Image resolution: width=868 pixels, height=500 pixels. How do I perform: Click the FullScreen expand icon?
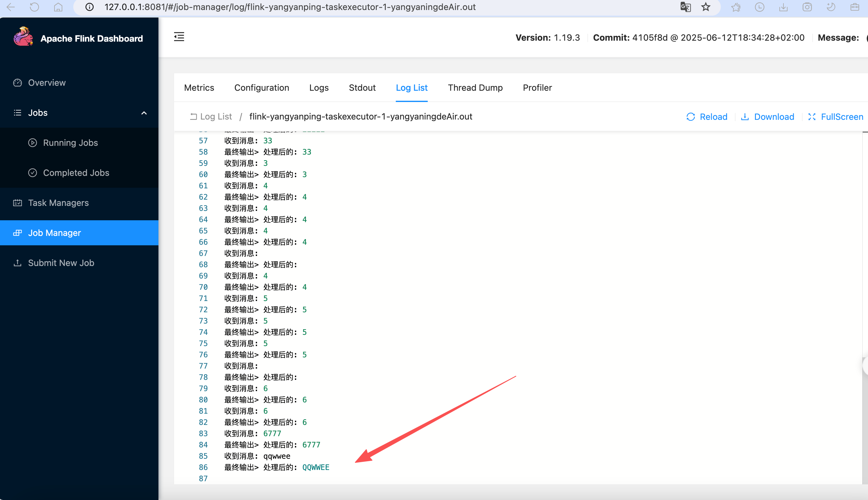(812, 117)
